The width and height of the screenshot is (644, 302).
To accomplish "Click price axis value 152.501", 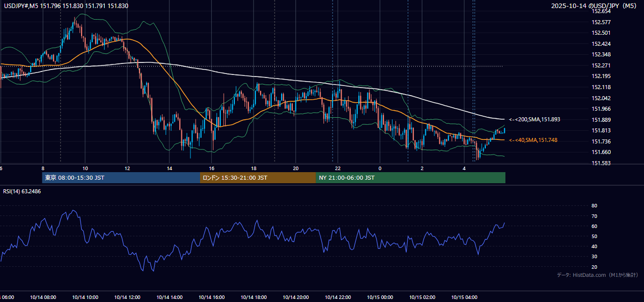I will pyautogui.click(x=601, y=33).
